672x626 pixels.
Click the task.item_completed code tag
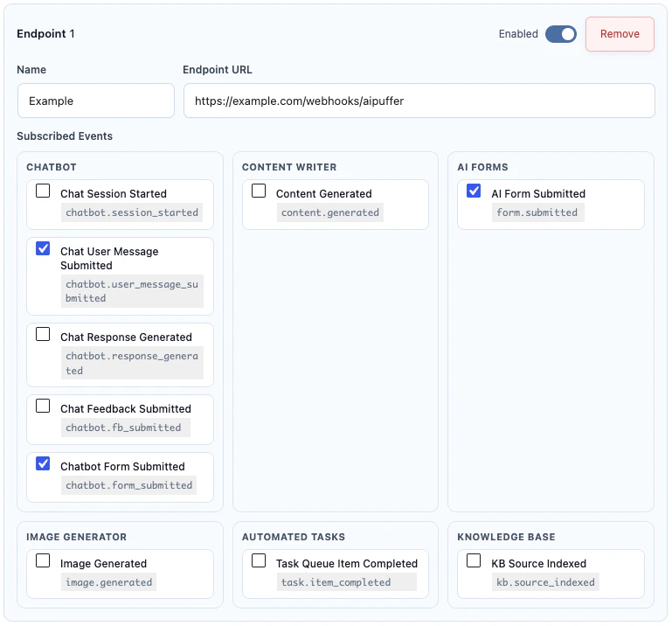(346, 582)
